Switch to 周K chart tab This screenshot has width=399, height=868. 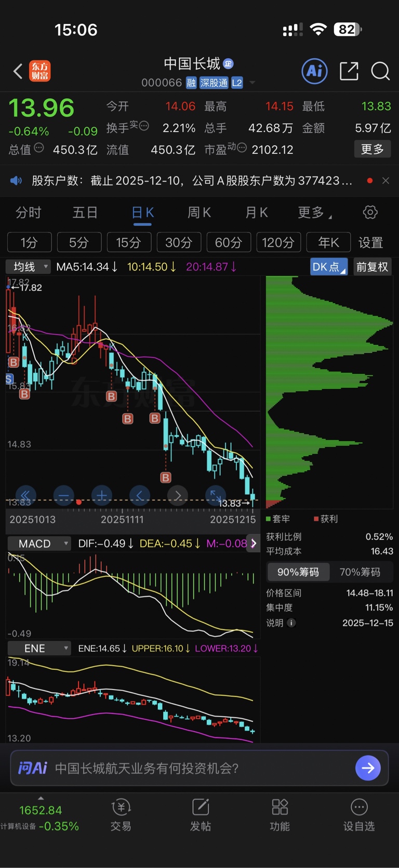click(199, 213)
